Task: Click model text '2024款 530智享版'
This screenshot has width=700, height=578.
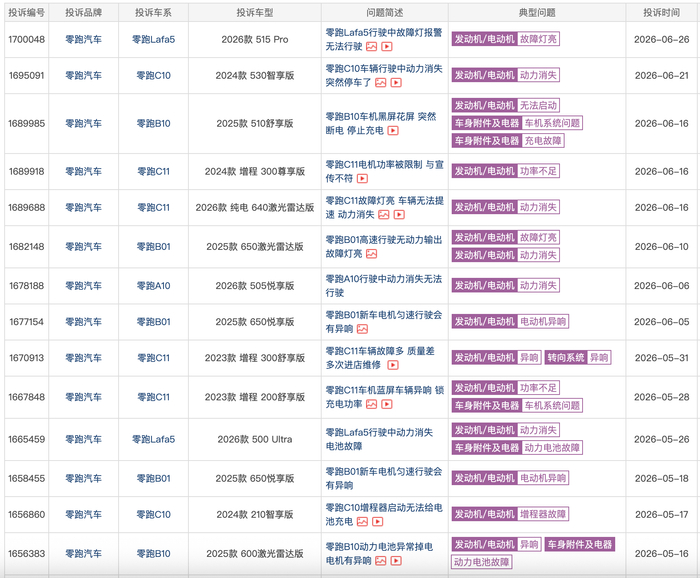Action: coord(254,76)
